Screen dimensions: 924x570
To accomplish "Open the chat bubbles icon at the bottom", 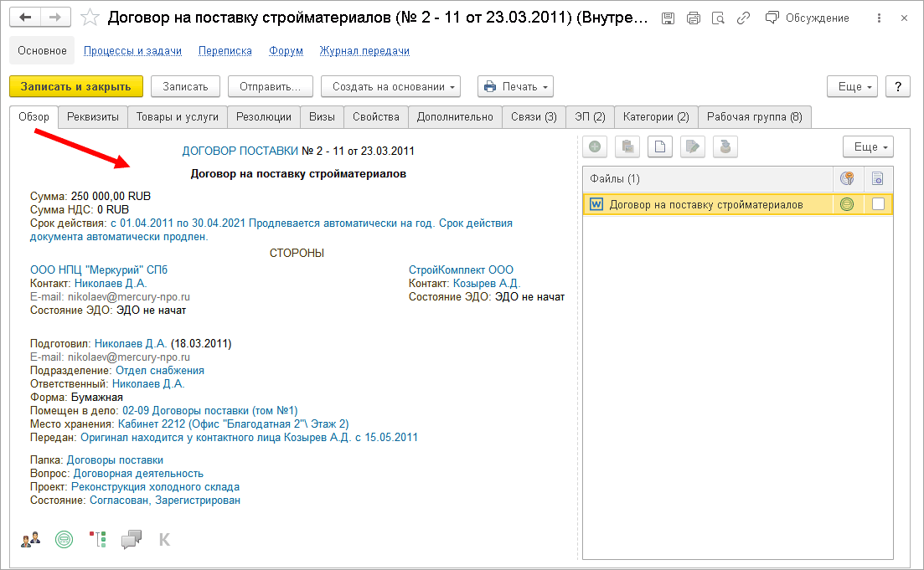I will tap(131, 539).
